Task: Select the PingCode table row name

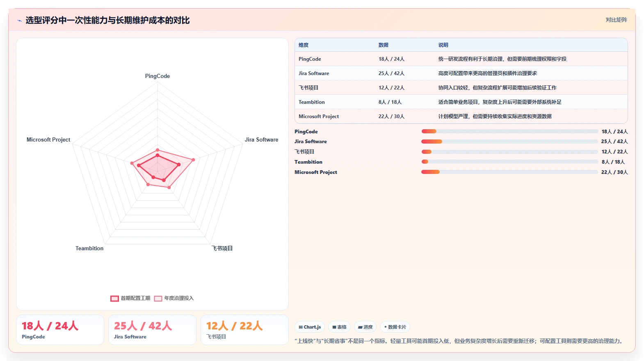Action: 310,59
